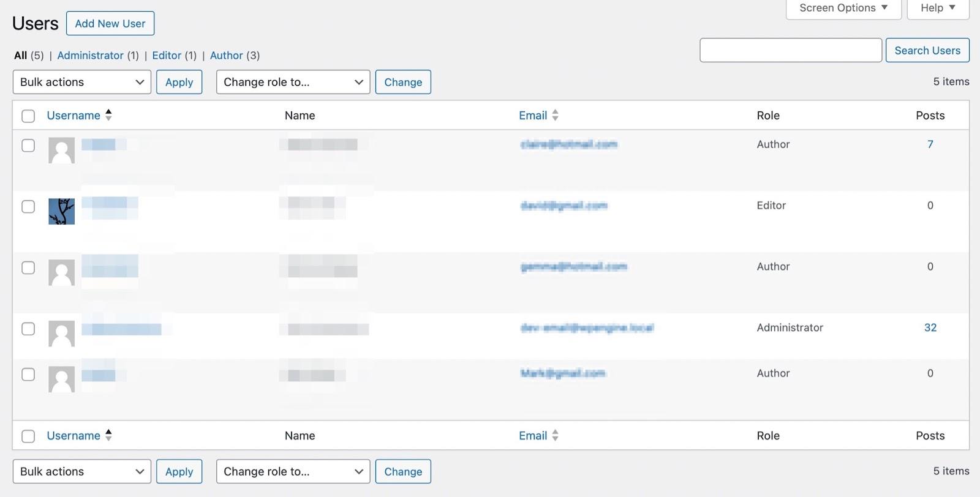Image resolution: width=980 pixels, height=497 pixels.
Task: Filter users by Administrator role
Action: [90, 55]
